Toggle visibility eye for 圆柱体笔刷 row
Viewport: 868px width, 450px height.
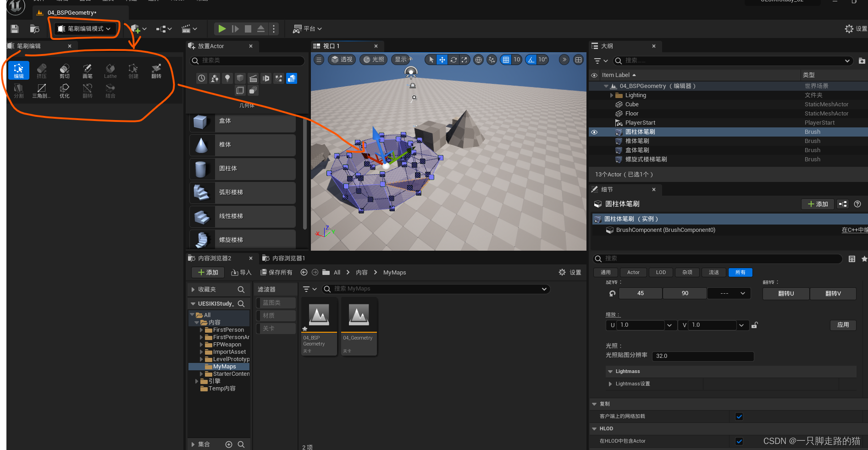[594, 132]
